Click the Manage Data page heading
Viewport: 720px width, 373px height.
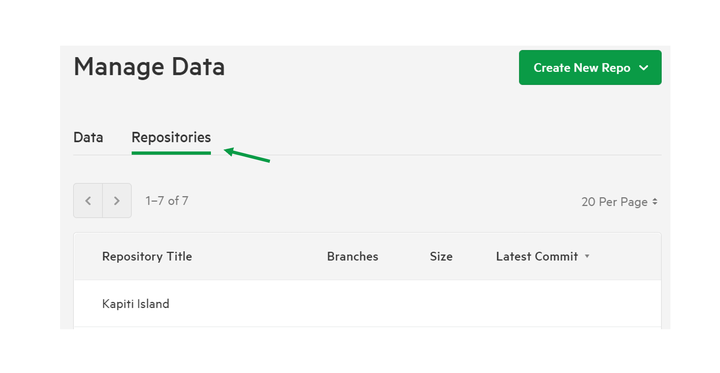point(149,67)
